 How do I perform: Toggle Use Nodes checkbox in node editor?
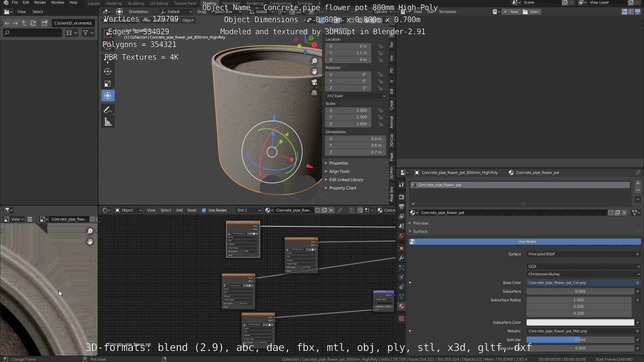click(x=204, y=210)
